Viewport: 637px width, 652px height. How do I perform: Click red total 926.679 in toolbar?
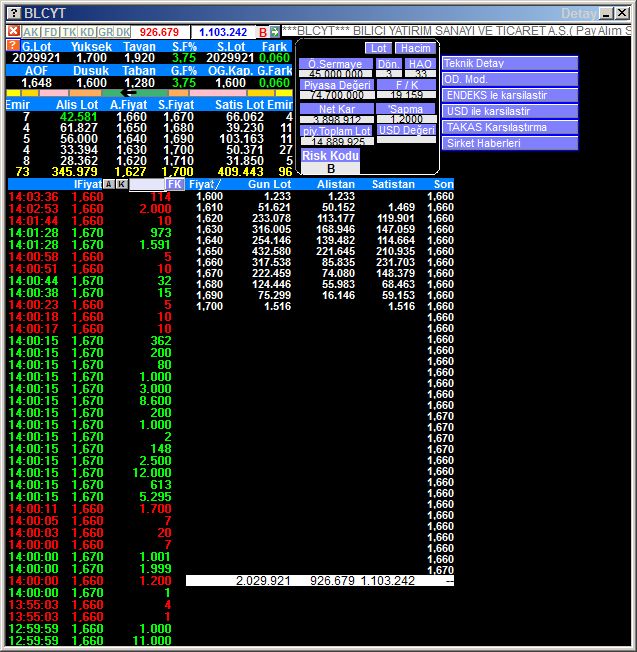click(159, 32)
